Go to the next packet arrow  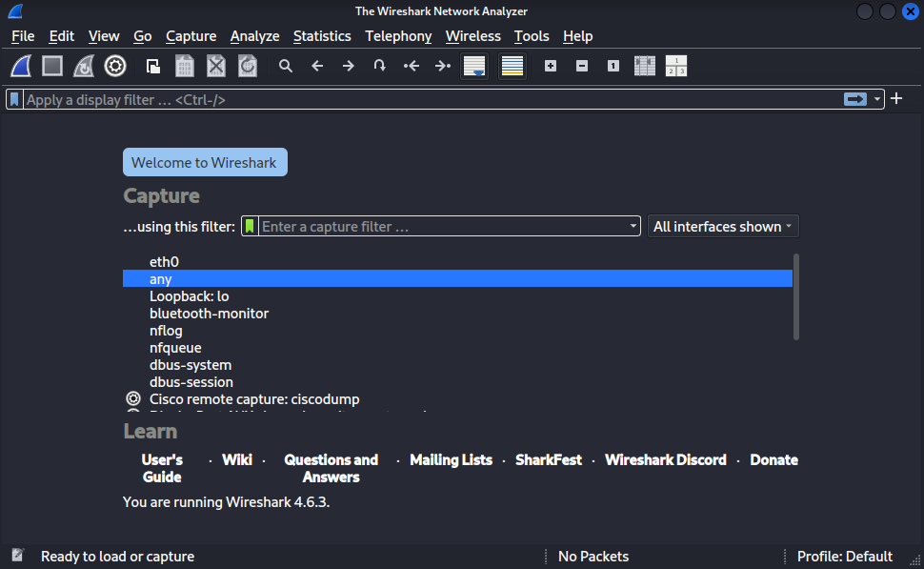(349, 66)
